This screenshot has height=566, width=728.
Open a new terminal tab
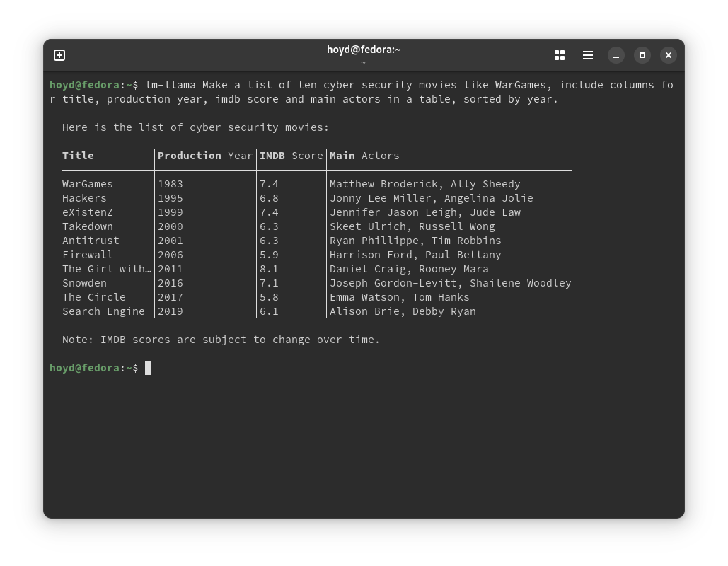tap(59, 55)
